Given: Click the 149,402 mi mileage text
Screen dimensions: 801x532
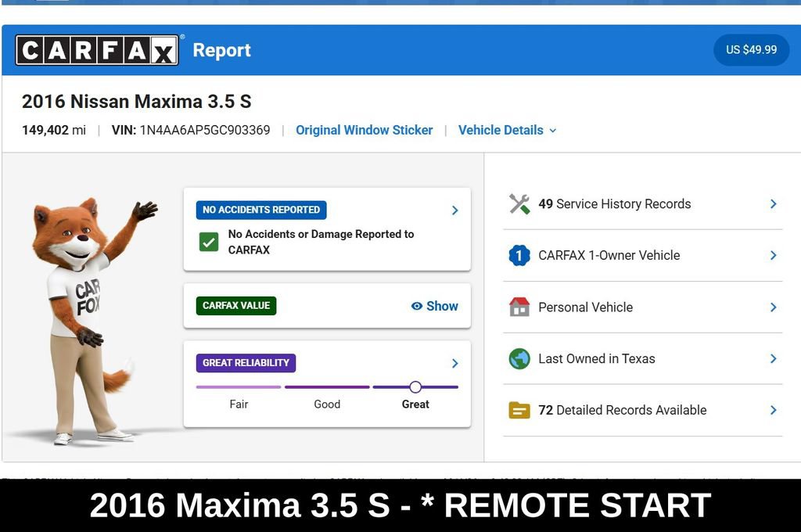Looking at the screenshot, I should 54,131.
